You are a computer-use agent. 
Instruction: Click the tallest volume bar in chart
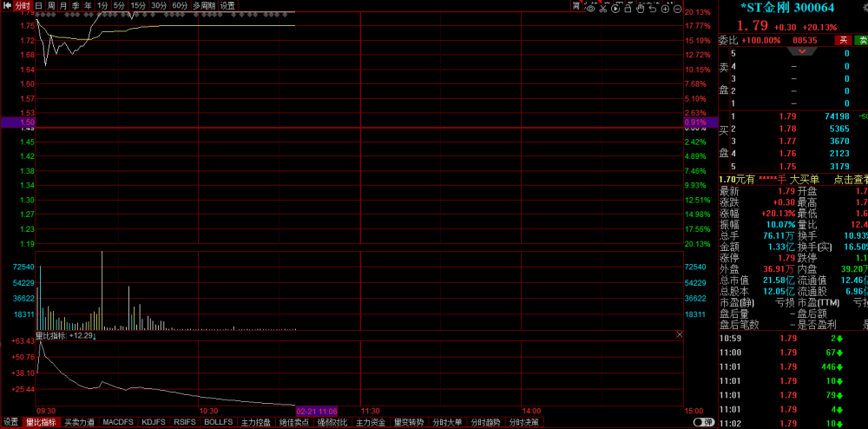tap(102, 290)
